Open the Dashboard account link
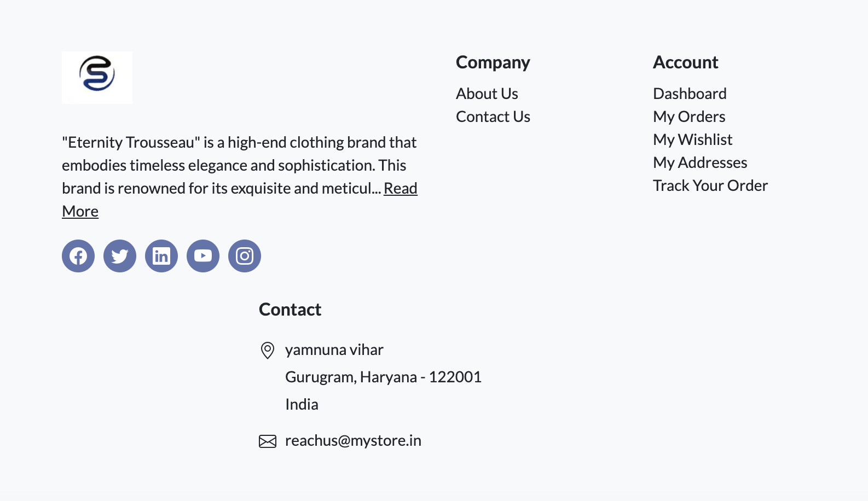Viewport: 868px width, 501px height. pos(690,94)
